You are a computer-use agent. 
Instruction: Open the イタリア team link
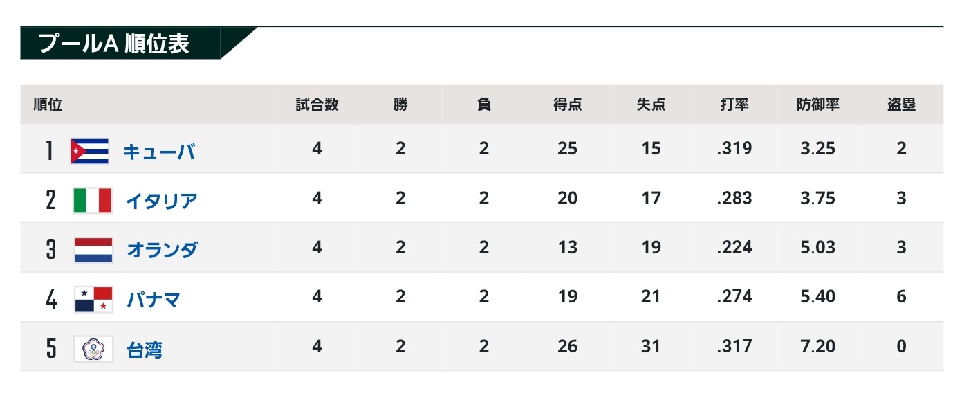click(162, 201)
